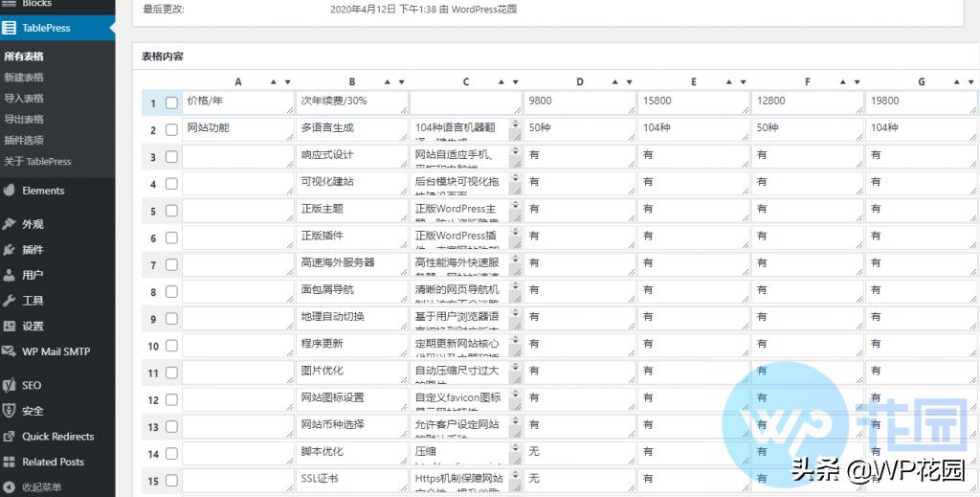Toggle the row 11 checkbox
Screen dimensions: 980x497
click(x=171, y=373)
